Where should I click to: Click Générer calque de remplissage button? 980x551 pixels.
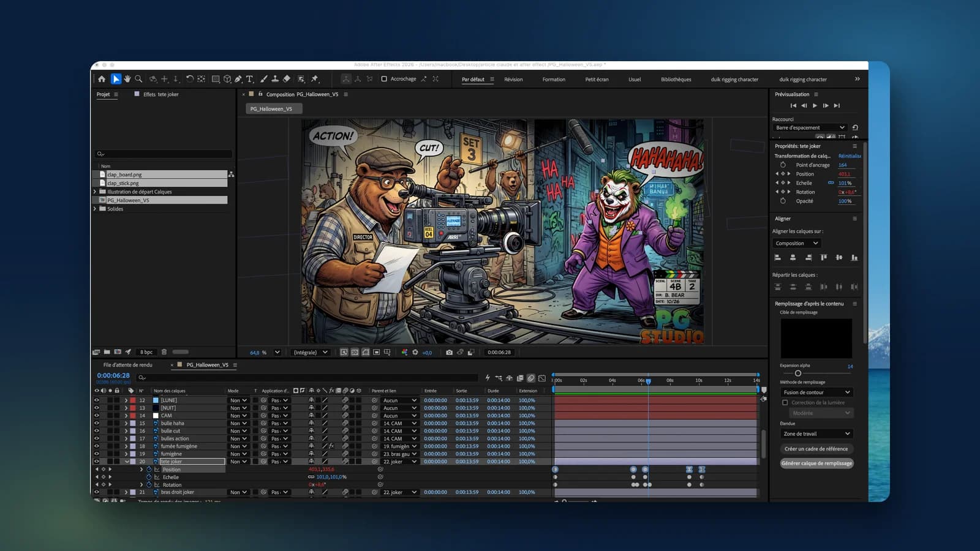coord(816,463)
